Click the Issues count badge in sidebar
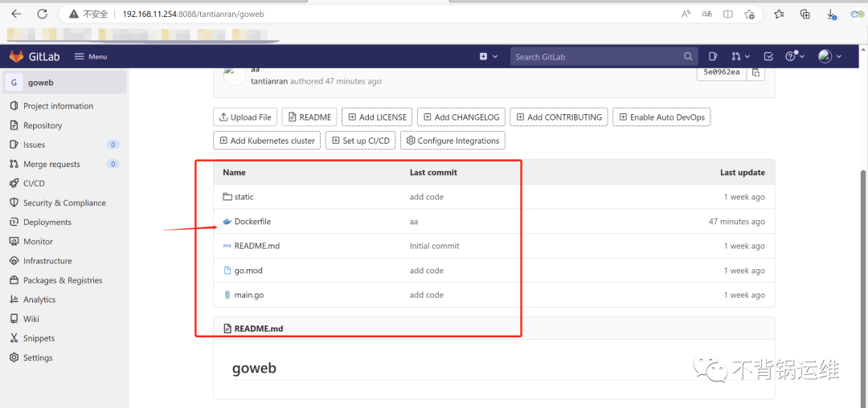This screenshot has height=408, width=868. 113,145
